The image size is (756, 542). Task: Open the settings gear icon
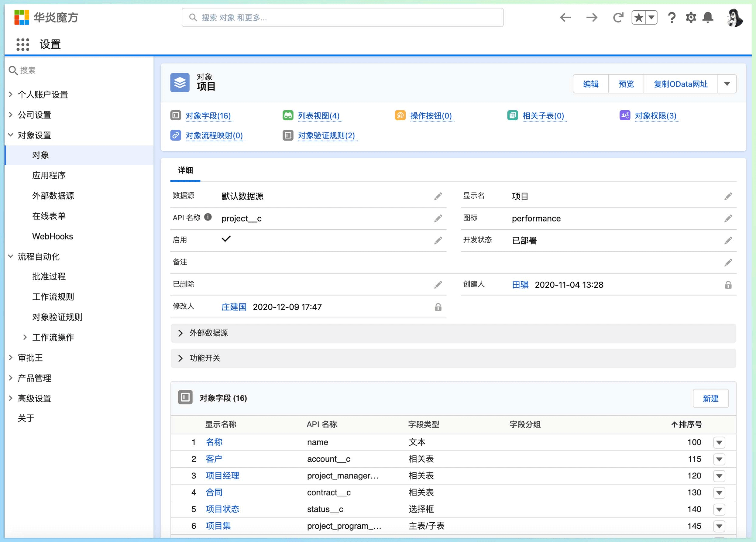[691, 17]
